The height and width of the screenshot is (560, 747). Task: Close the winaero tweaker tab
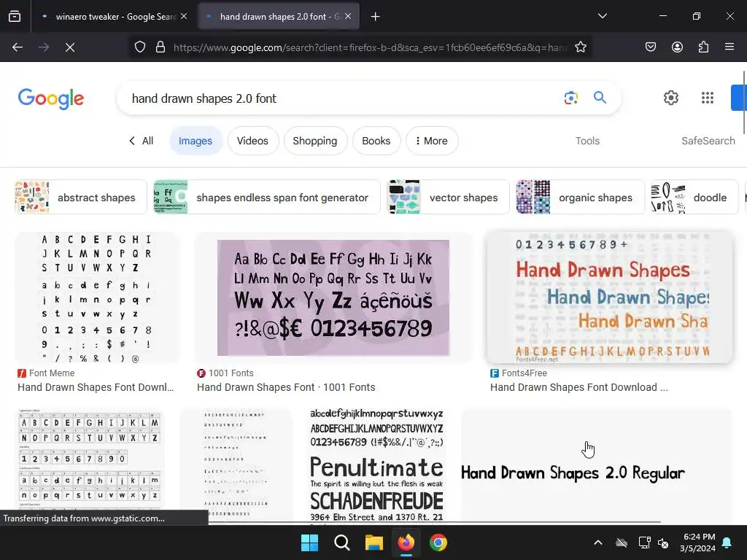tap(184, 17)
